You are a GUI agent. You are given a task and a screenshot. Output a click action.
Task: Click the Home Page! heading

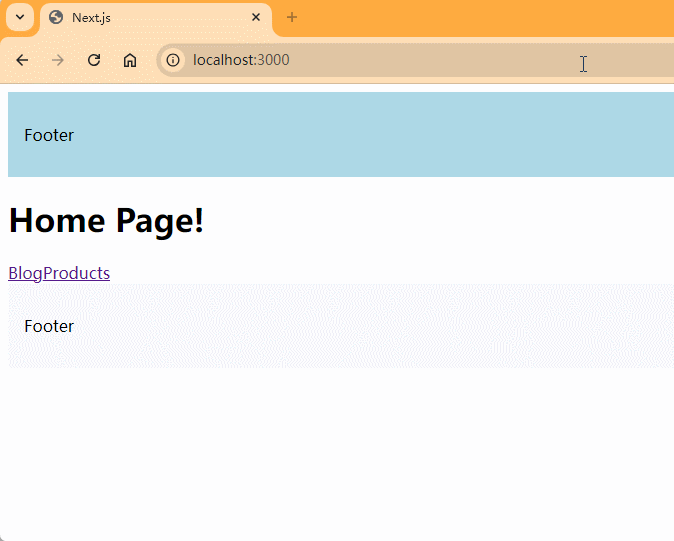(106, 220)
